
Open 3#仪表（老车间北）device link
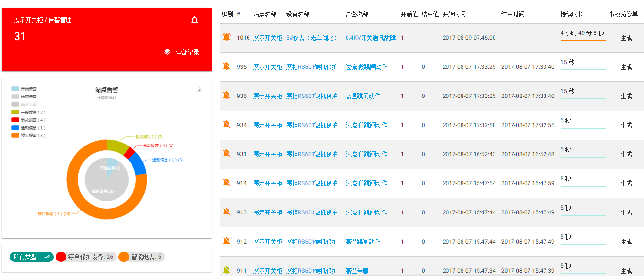pos(312,38)
